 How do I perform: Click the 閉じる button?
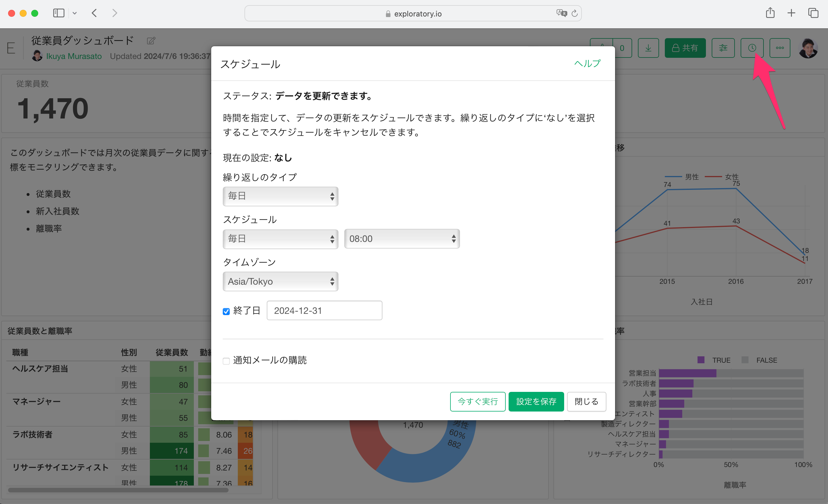(586, 402)
